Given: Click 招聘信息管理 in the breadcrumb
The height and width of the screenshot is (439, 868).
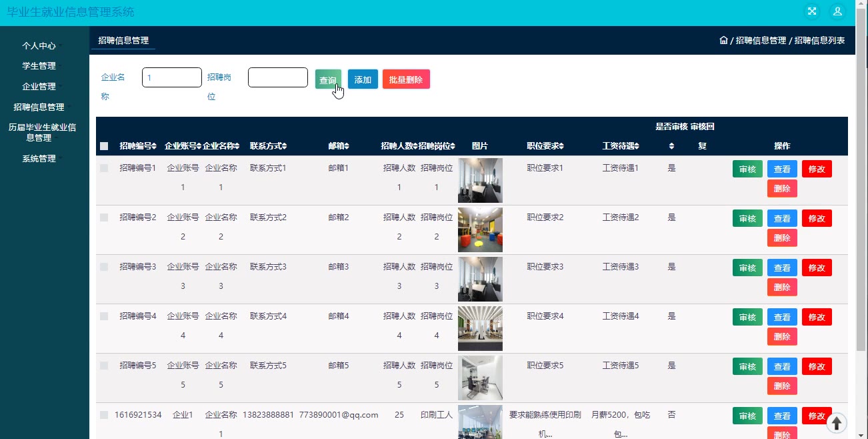Looking at the screenshot, I should point(761,41).
